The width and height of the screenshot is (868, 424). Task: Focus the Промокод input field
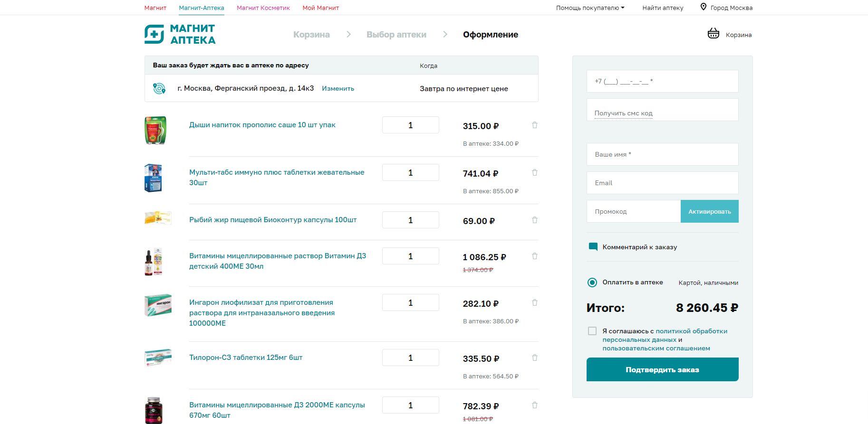tap(634, 211)
